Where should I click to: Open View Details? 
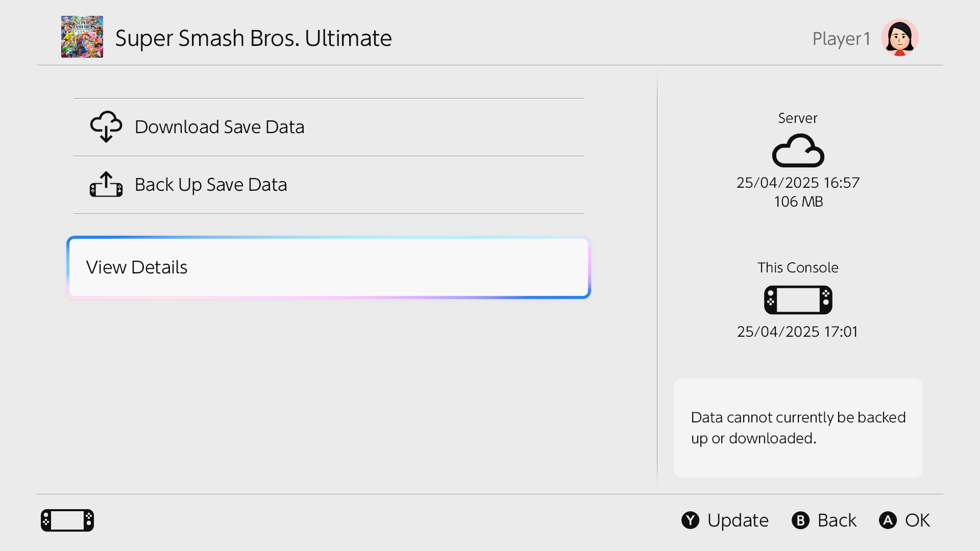(328, 267)
